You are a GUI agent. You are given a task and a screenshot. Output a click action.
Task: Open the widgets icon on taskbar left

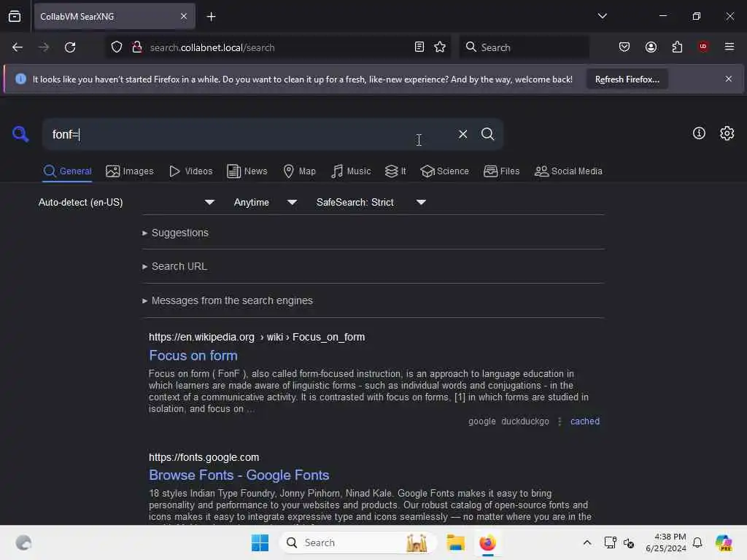(x=23, y=542)
